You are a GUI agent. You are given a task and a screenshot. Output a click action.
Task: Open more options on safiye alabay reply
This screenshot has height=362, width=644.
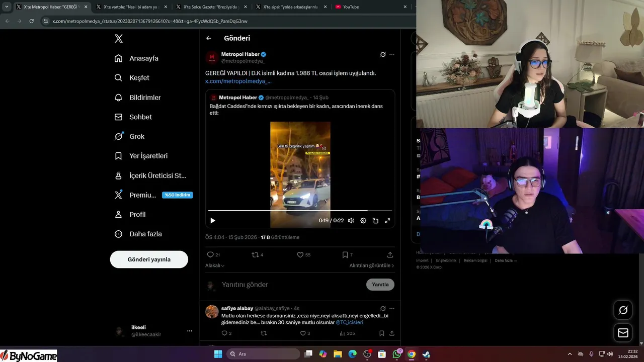[x=392, y=308]
